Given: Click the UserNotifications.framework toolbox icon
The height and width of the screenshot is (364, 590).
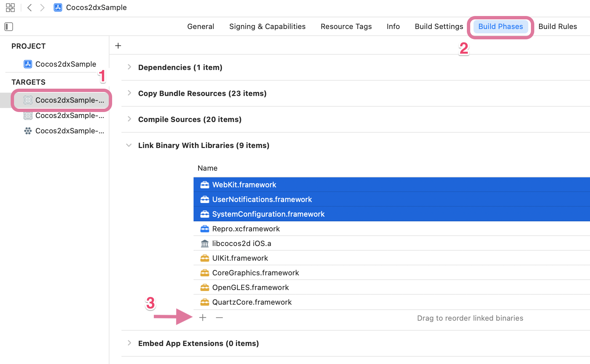Looking at the screenshot, I should pyautogui.click(x=205, y=199).
